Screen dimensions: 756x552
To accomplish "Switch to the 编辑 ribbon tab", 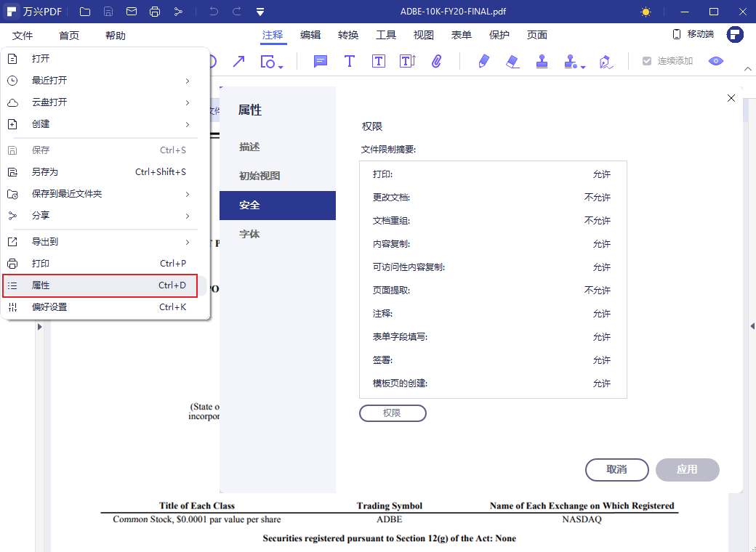I will [310, 33].
